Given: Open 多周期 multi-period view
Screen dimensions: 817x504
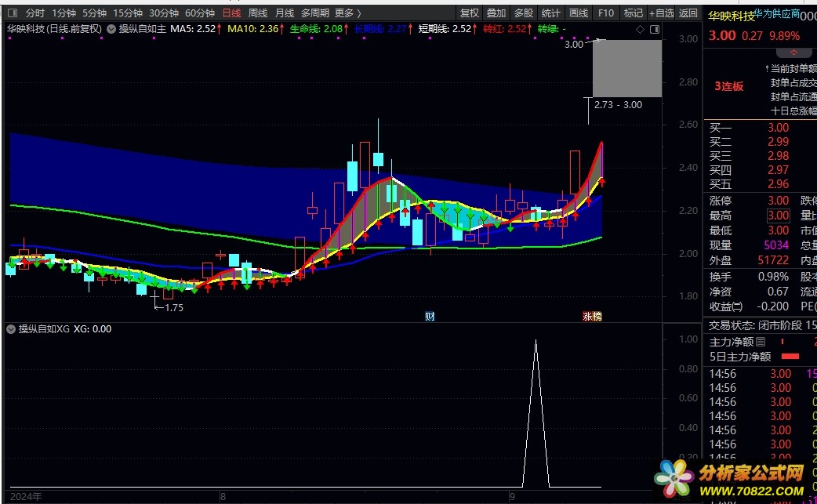Looking at the screenshot, I should (x=314, y=13).
